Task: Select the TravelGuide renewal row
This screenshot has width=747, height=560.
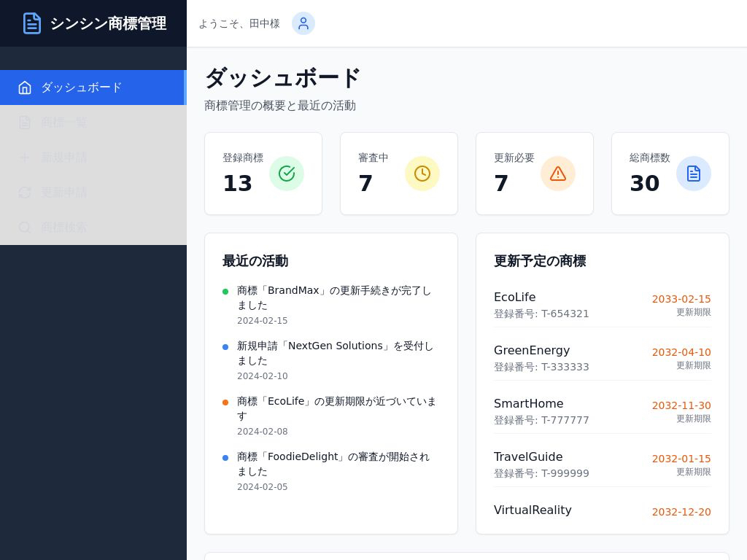Action: 602,464
